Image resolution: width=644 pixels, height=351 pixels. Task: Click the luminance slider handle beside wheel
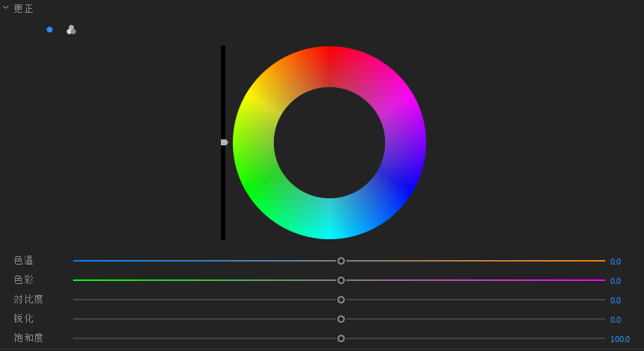224,142
